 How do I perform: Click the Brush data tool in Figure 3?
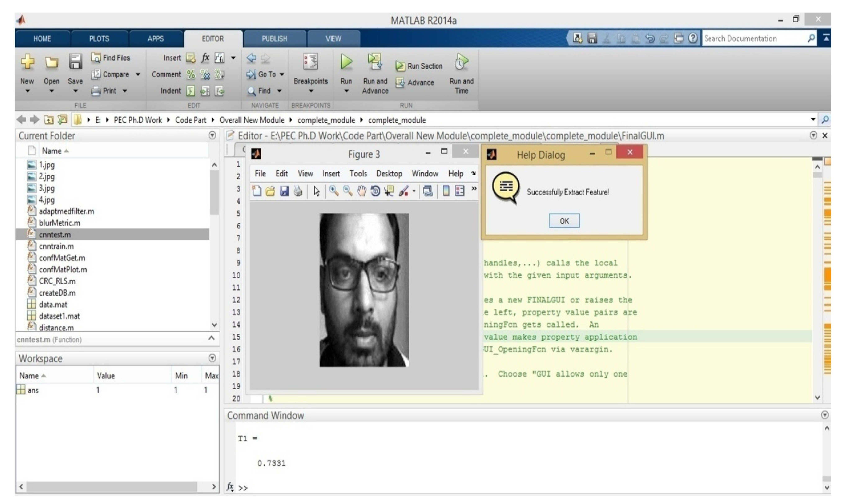[403, 191]
